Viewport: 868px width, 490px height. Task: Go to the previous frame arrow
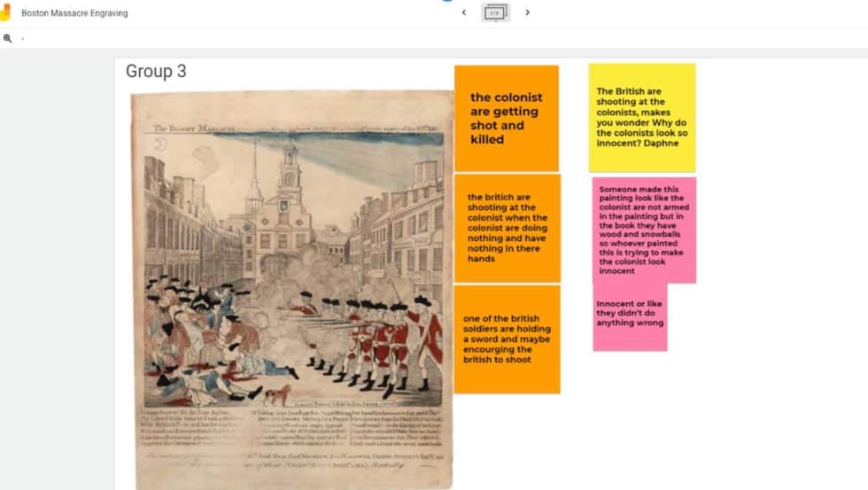pos(464,12)
